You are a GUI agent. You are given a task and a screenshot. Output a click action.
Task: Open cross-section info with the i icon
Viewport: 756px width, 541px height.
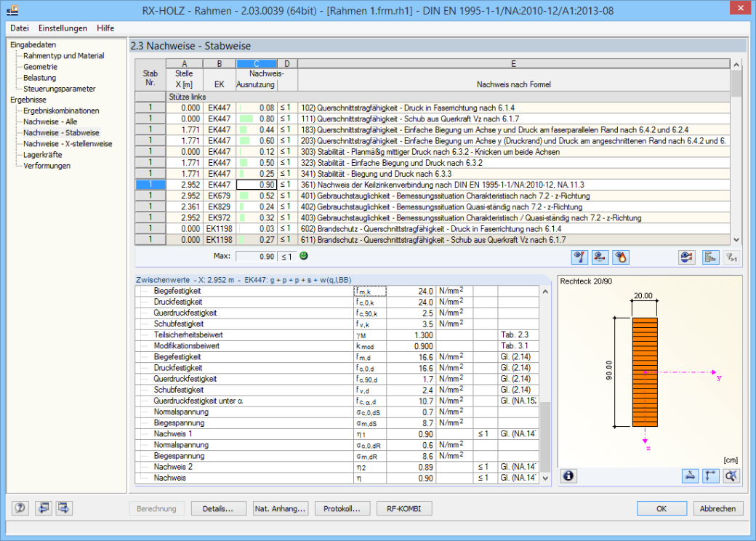[568, 476]
